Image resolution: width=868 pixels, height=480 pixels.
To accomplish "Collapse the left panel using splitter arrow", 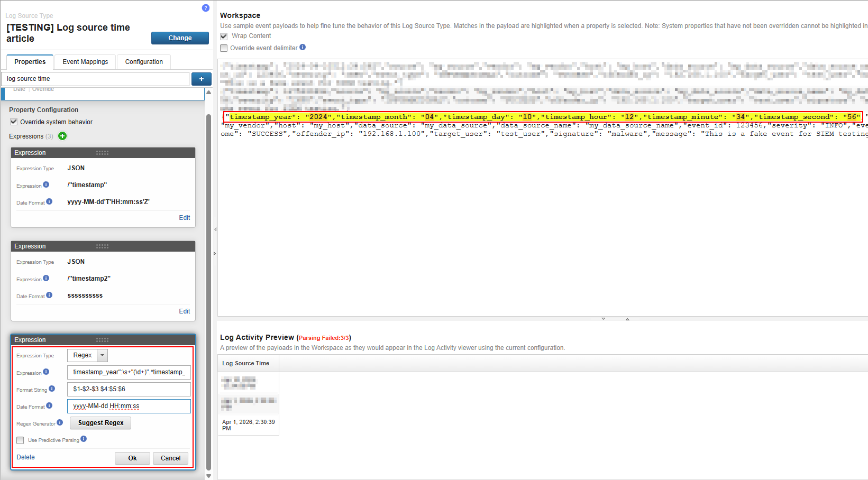I will [x=215, y=229].
